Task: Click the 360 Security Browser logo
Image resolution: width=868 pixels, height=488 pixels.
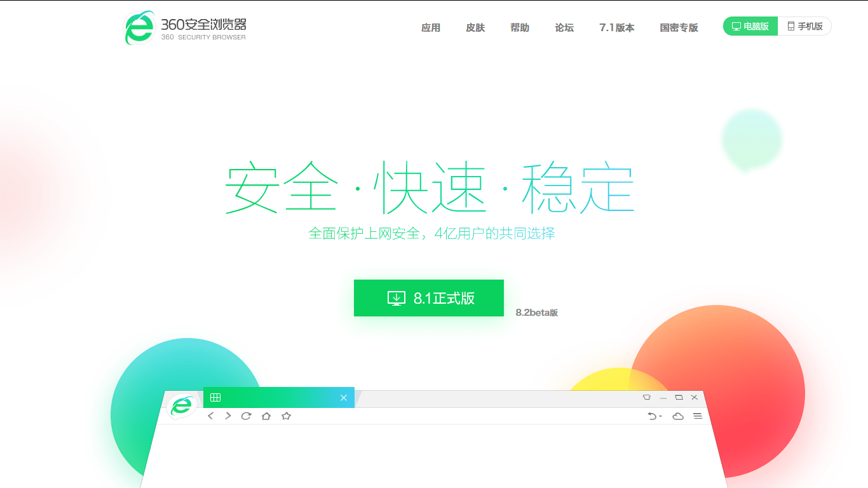Action: (185, 28)
